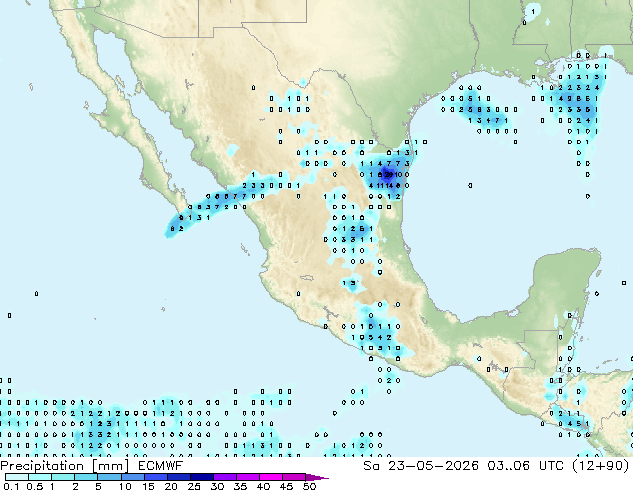
Task: Click the legend label '10'
Action: 125,486
